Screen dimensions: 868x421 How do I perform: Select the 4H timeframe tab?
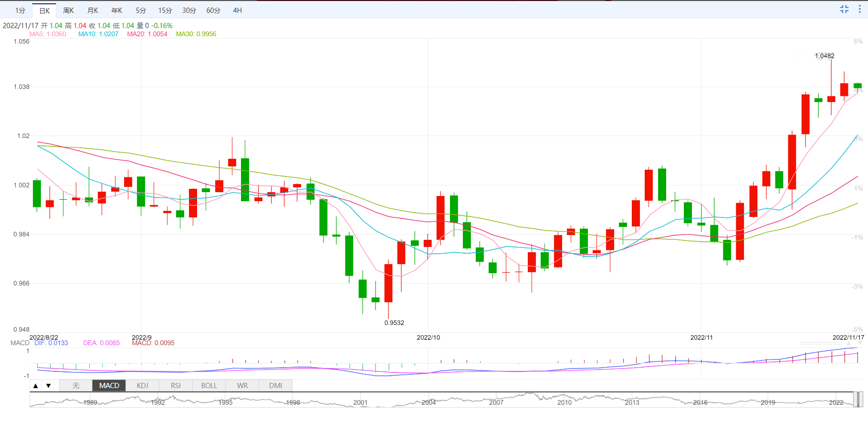point(237,10)
